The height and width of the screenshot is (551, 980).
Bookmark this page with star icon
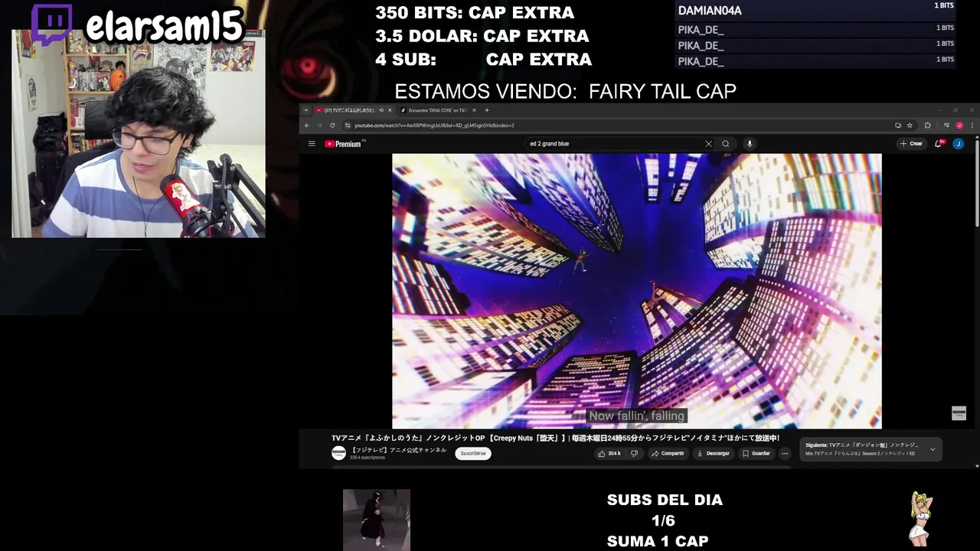tap(910, 126)
